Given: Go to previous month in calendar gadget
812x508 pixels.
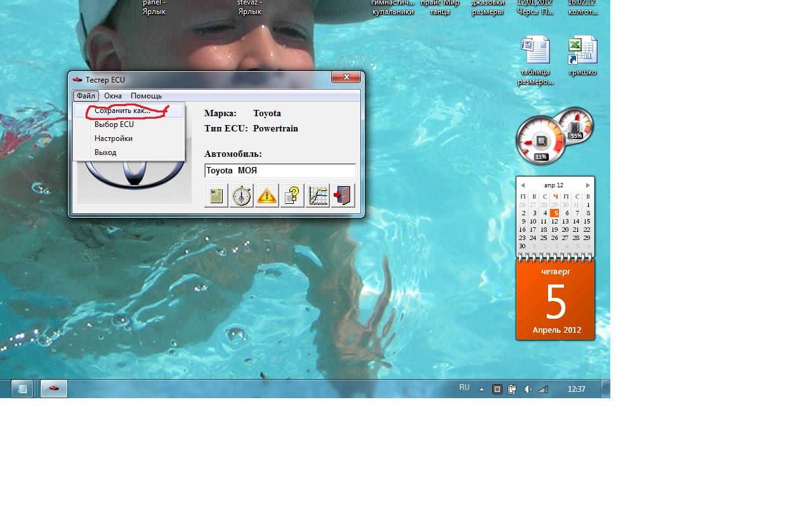Looking at the screenshot, I should pos(523,185).
